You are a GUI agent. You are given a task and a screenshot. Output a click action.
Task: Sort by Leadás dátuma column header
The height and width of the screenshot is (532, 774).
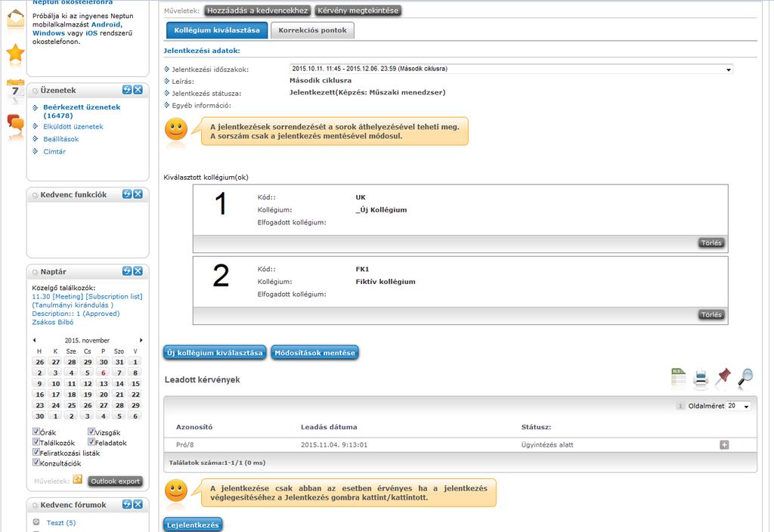pos(329,427)
